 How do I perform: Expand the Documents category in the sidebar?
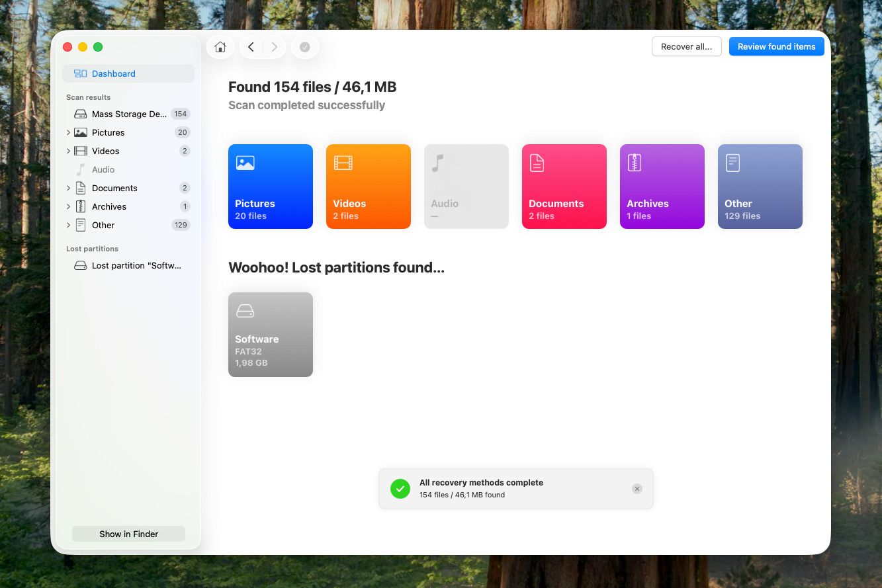68,188
